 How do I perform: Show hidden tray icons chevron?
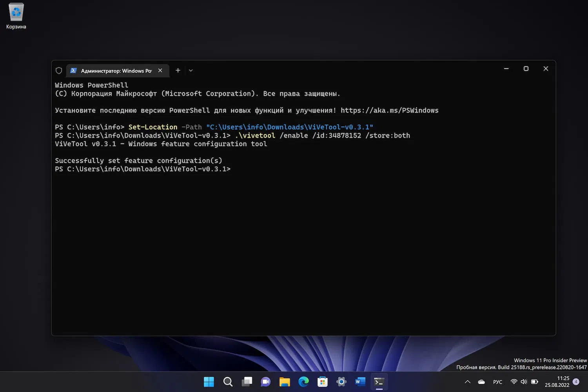point(468,382)
